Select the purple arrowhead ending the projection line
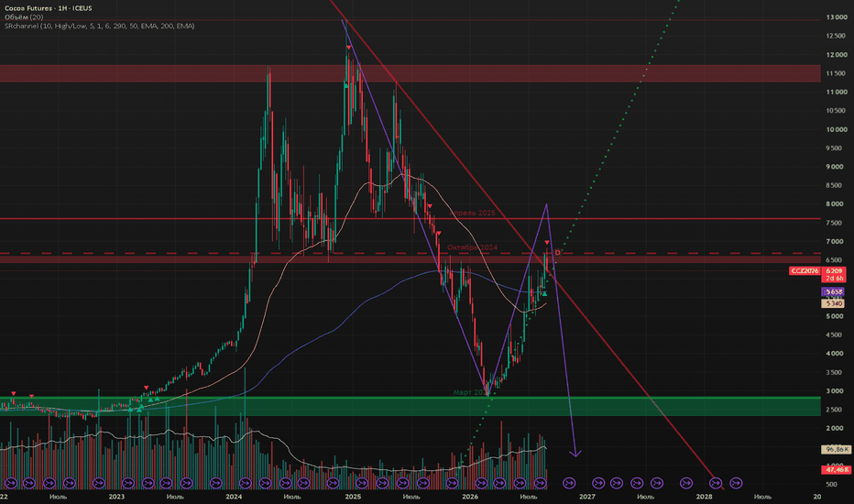Viewport: 854px width, 504px height. pyautogui.click(x=575, y=453)
